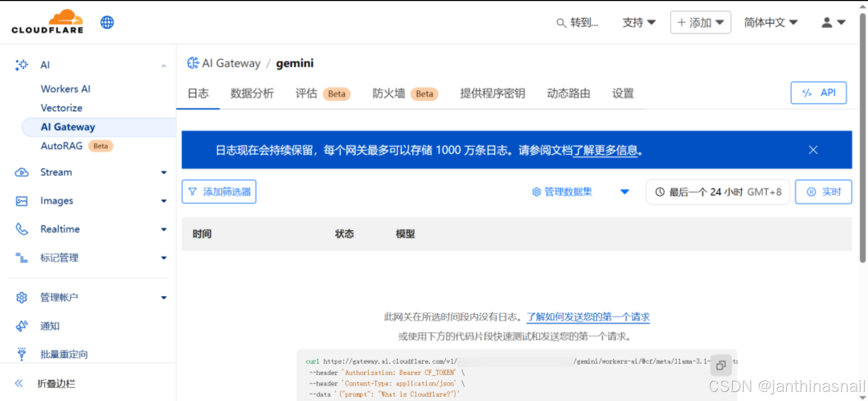Open the 支持 dropdown menu
The width and height of the screenshot is (868, 401).
[639, 23]
